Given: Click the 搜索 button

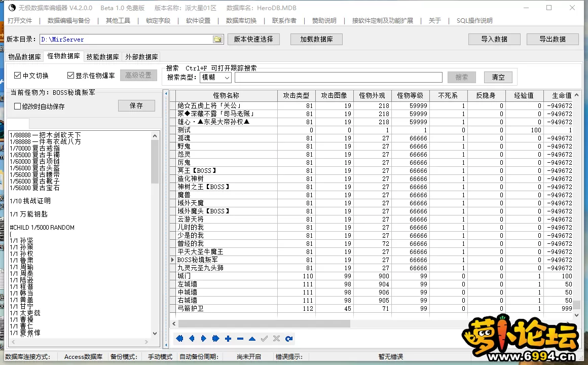Looking at the screenshot, I should coord(462,77).
